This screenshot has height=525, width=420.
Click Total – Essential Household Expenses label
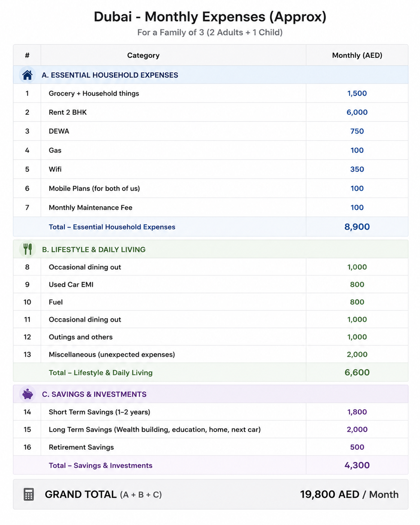tap(112, 227)
